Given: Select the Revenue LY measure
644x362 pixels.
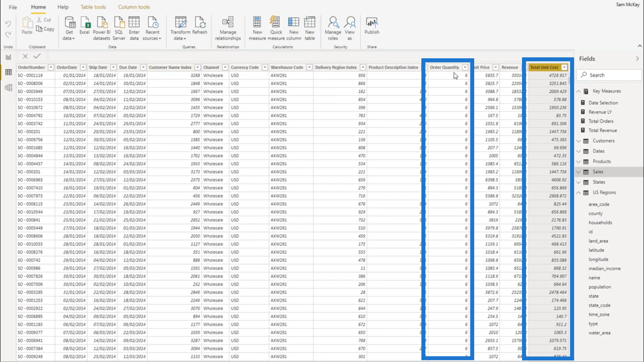Looking at the screenshot, I should click(x=600, y=112).
